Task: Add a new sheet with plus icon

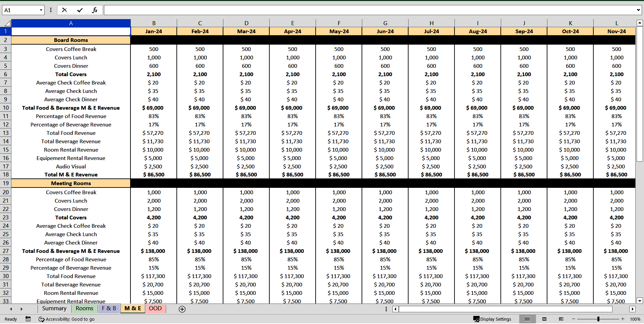Action: (182, 309)
